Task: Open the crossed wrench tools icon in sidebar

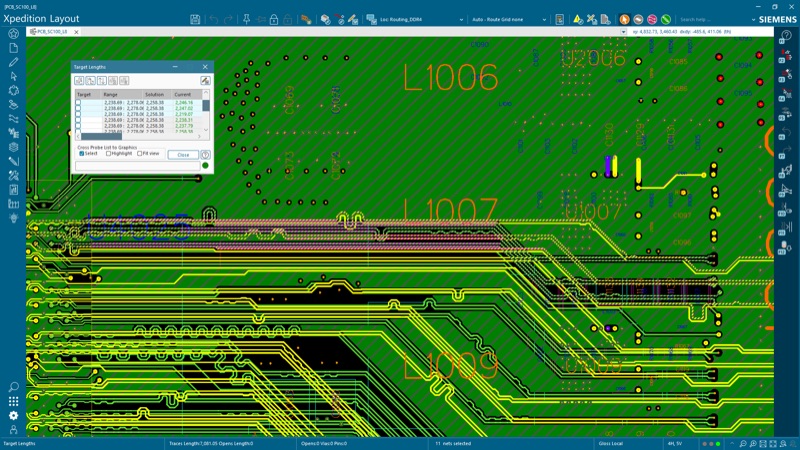Action: [x=13, y=175]
